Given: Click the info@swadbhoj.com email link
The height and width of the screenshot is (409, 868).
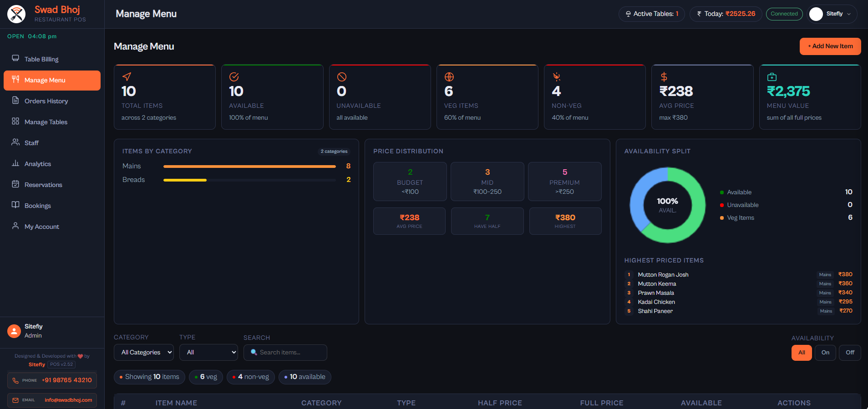Looking at the screenshot, I should point(68,400).
